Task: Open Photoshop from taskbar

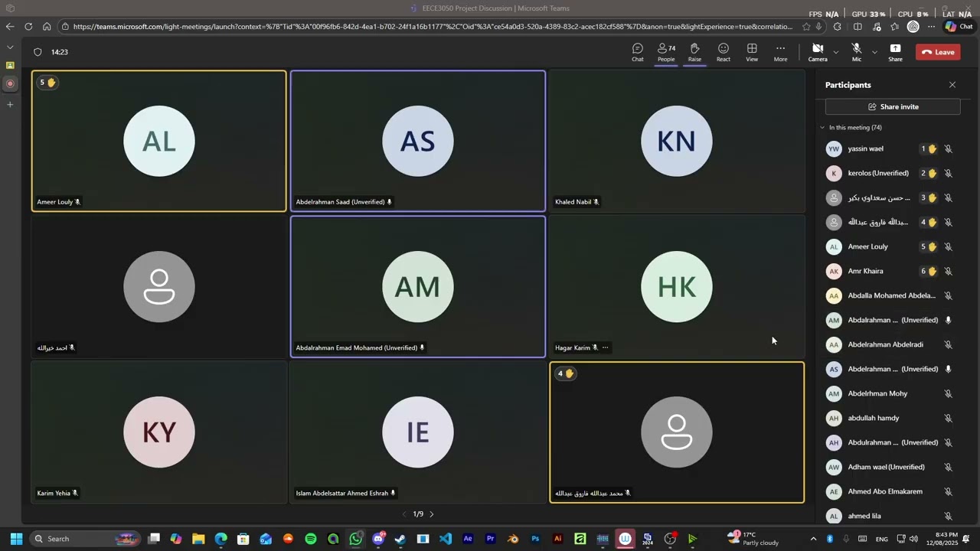Action: pyautogui.click(x=535, y=539)
